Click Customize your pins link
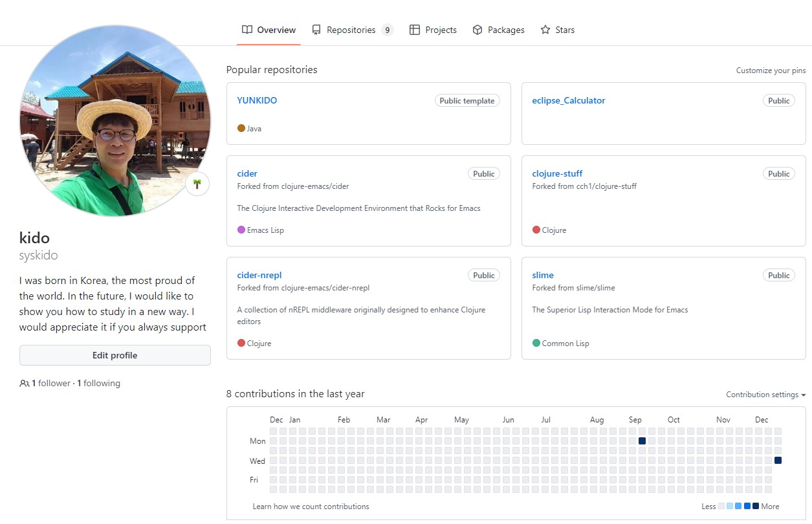Viewport: 812px width, 524px height. pyautogui.click(x=771, y=71)
